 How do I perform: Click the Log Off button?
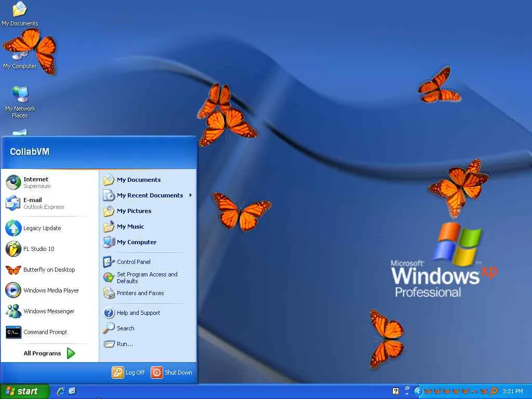tap(129, 373)
